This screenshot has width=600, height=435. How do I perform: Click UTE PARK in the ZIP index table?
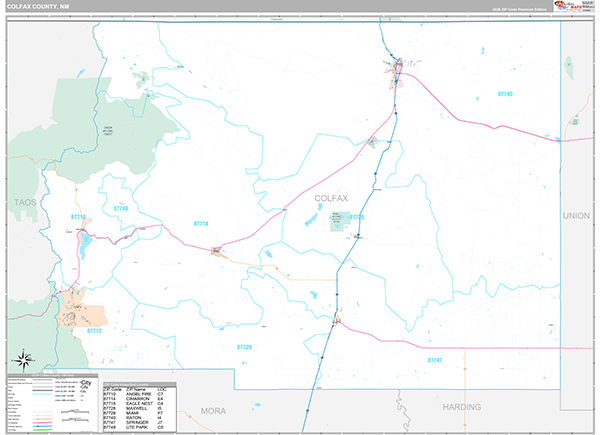click(x=137, y=427)
